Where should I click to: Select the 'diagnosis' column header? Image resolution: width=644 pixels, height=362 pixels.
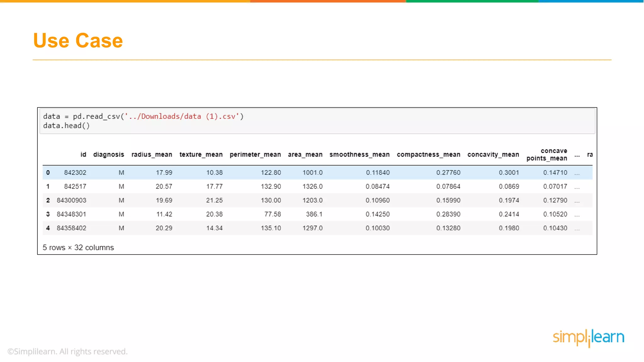[108, 155]
